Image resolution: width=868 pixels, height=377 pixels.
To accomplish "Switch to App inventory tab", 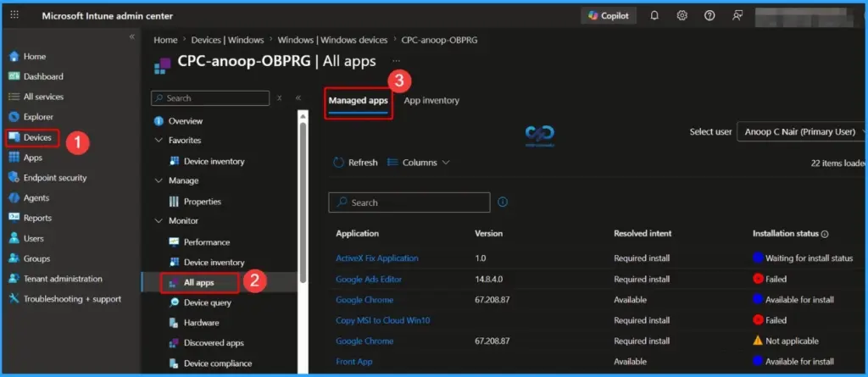I will click(431, 101).
